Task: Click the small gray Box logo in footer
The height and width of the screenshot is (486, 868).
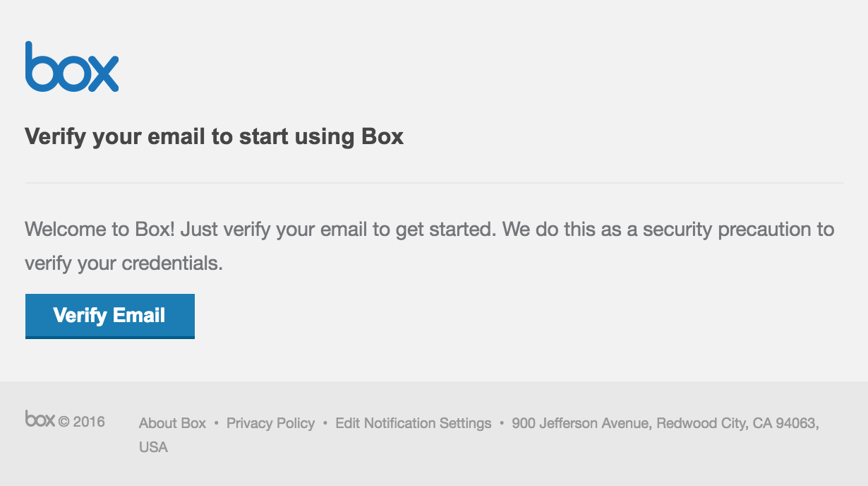Action: (x=40, y=419)
